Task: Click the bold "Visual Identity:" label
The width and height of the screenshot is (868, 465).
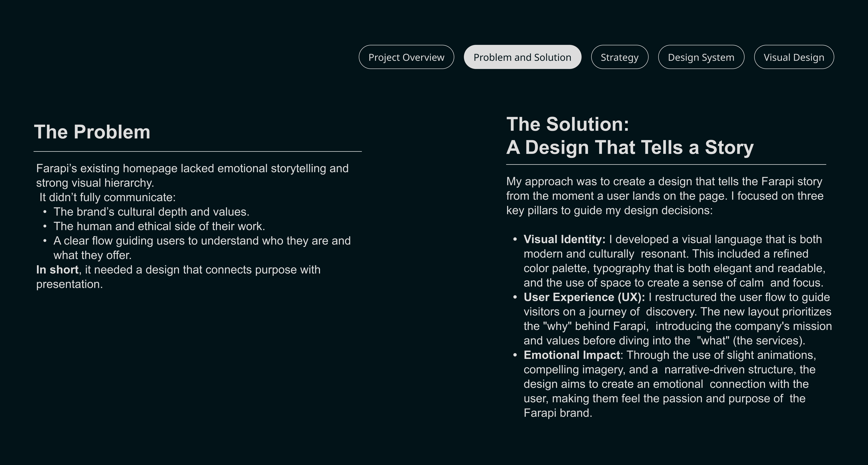Action: [564, 239]
